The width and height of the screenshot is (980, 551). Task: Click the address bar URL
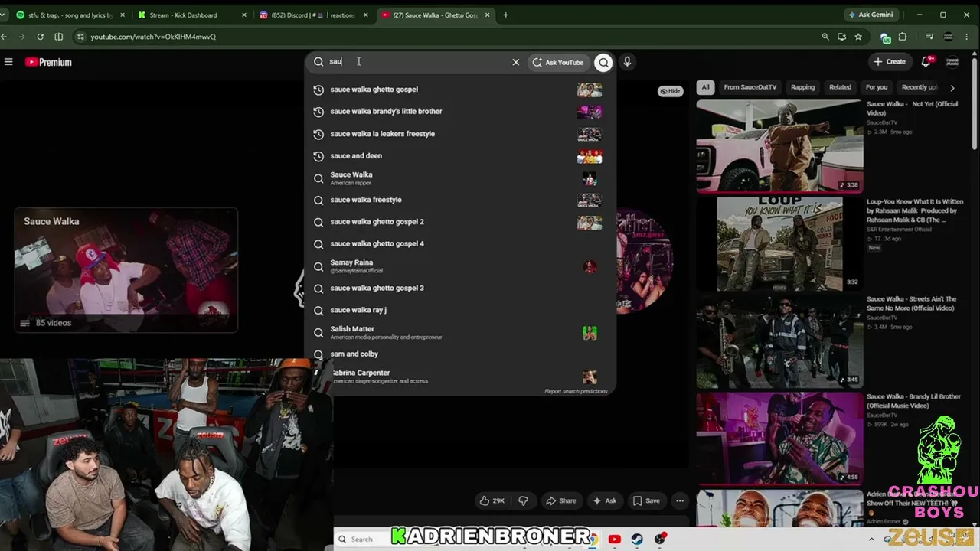pyautogui.click(x=153, y=37)
